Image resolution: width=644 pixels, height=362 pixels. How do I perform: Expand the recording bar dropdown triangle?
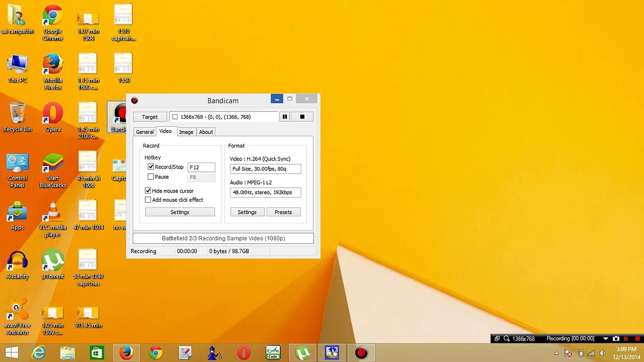click(606, 339)
